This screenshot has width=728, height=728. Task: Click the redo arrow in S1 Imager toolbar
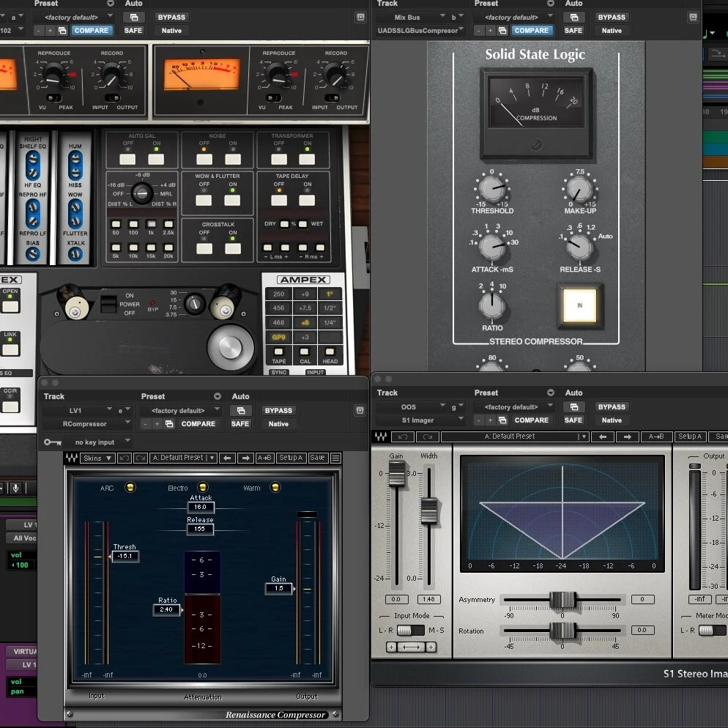428,437
